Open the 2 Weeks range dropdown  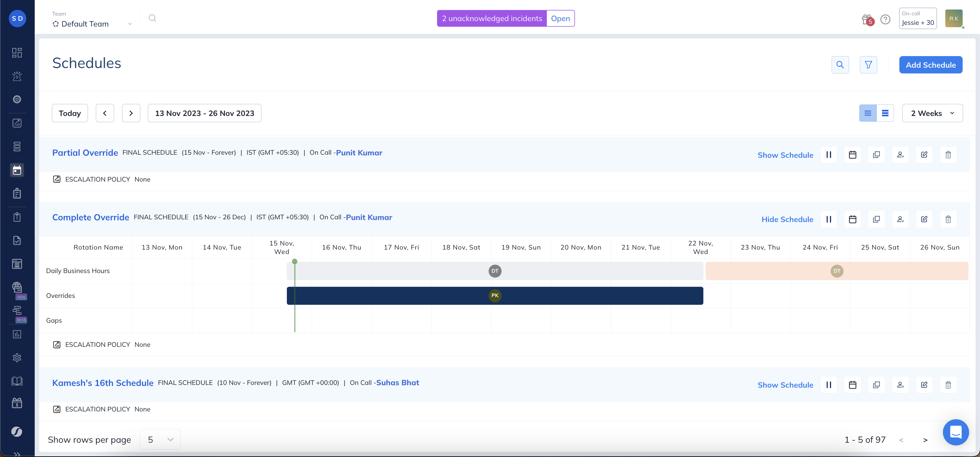click(932, 113)
